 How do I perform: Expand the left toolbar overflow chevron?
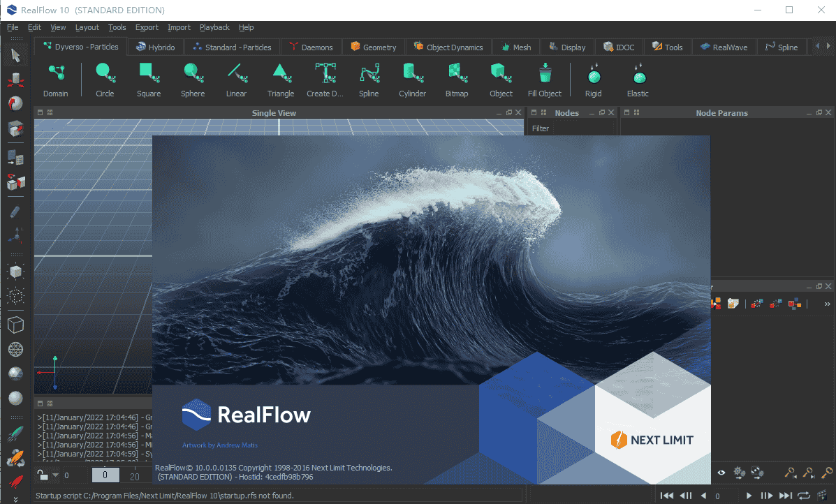(15, 498)
